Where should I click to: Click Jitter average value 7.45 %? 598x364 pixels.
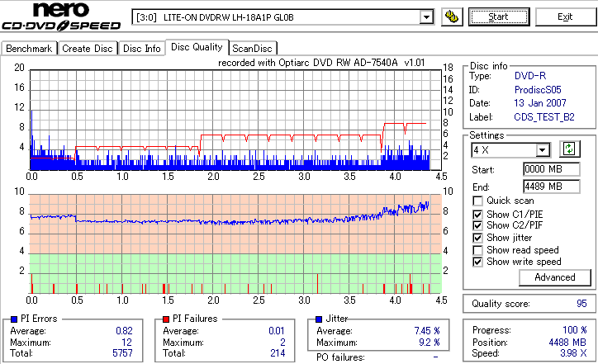[427, 331]
